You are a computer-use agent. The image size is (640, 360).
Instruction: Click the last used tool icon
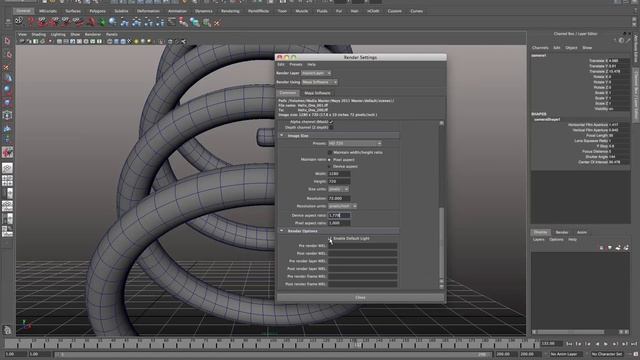(x=7, y=152)
